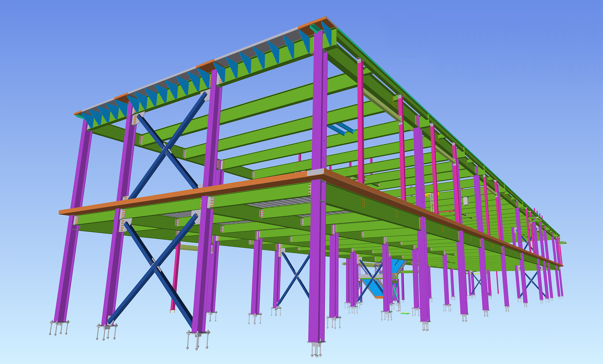Click empty blue sky in upper right

coord(514,49)
